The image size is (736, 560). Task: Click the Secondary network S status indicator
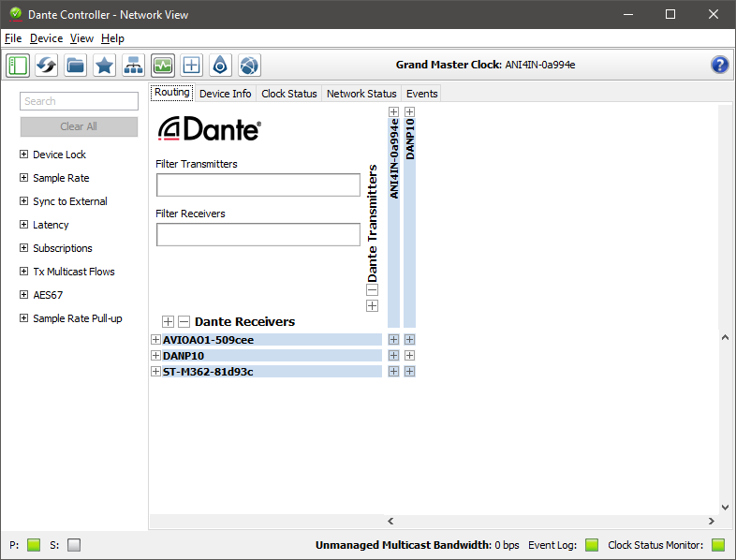pyautogui.click(x=74, y=545)
